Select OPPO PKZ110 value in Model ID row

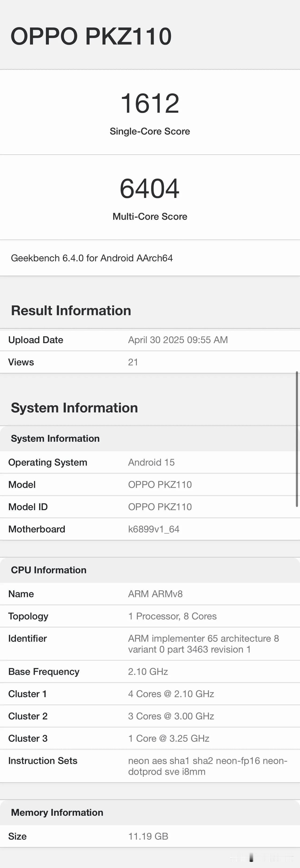pos(160,507)
